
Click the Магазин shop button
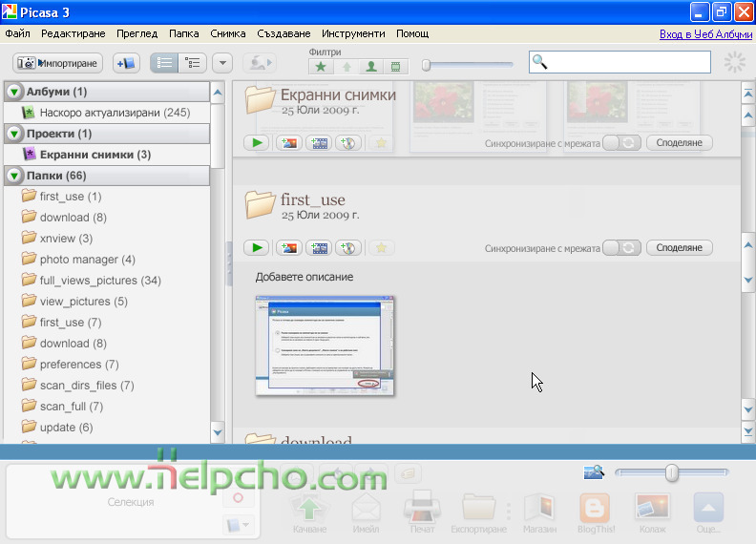[x=539, y=513]
